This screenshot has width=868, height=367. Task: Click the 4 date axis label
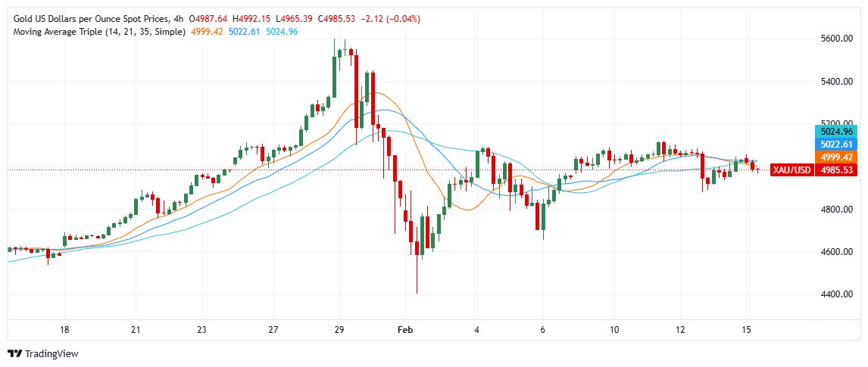(x=478, y=330)
